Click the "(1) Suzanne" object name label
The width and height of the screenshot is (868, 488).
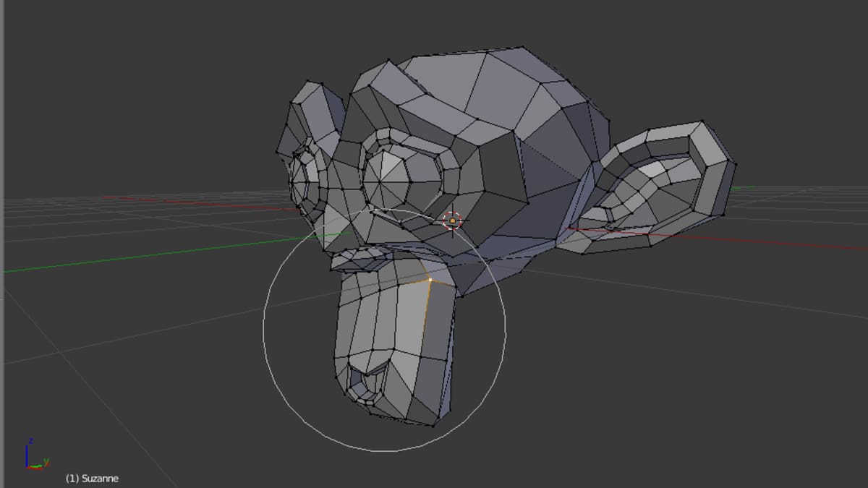(92, 479)
